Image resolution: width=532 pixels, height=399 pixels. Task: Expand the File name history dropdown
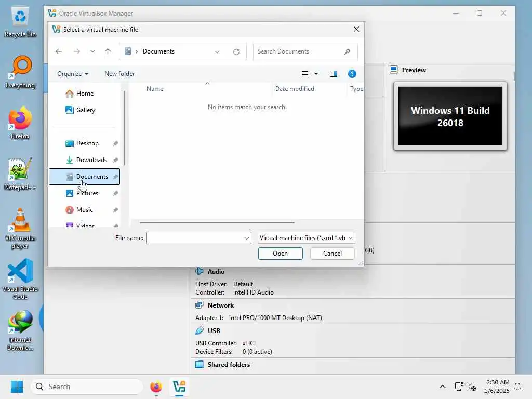tap(247, 238)
